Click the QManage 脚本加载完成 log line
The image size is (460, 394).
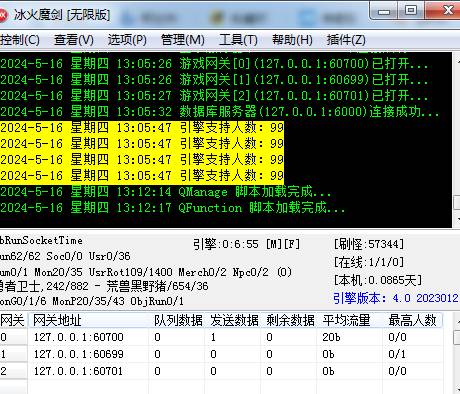(x=166, y=192)
